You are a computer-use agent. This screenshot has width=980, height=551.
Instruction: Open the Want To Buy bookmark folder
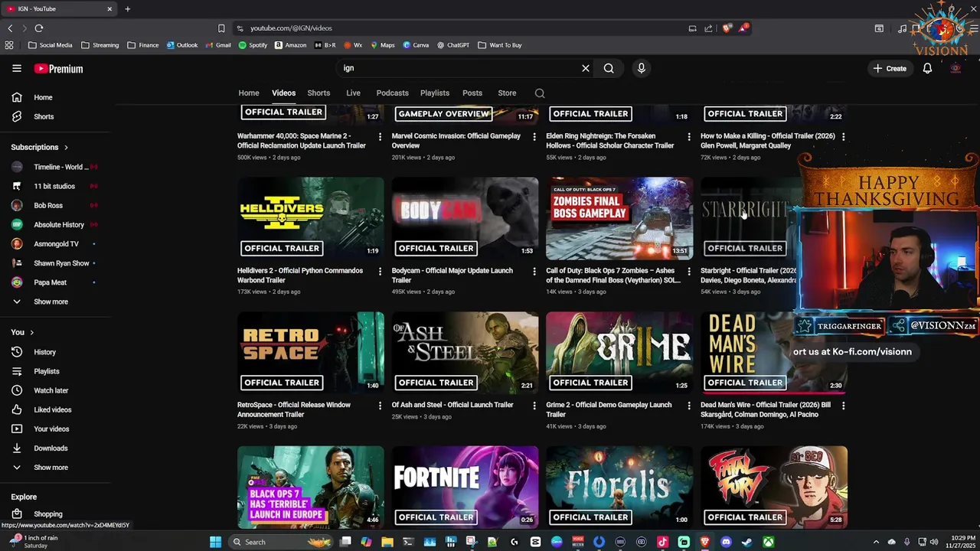click(x=499, y=45)
